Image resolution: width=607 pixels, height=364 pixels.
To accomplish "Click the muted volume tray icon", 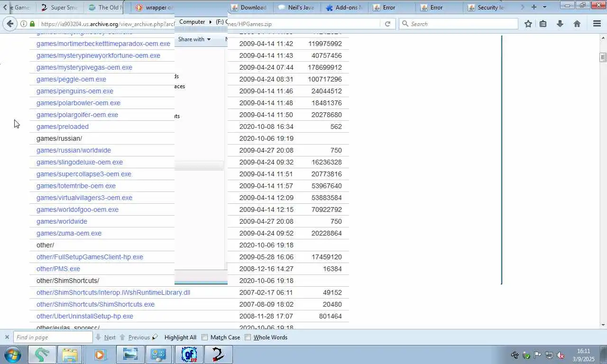I will [560, 355].
